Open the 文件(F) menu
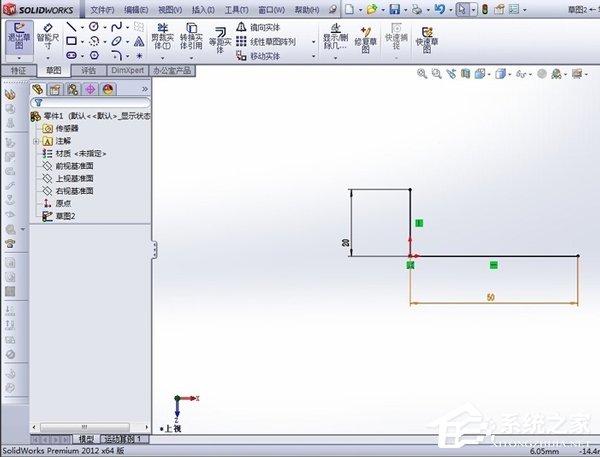The height and width of the screenshot is (457, 600). 102,10
